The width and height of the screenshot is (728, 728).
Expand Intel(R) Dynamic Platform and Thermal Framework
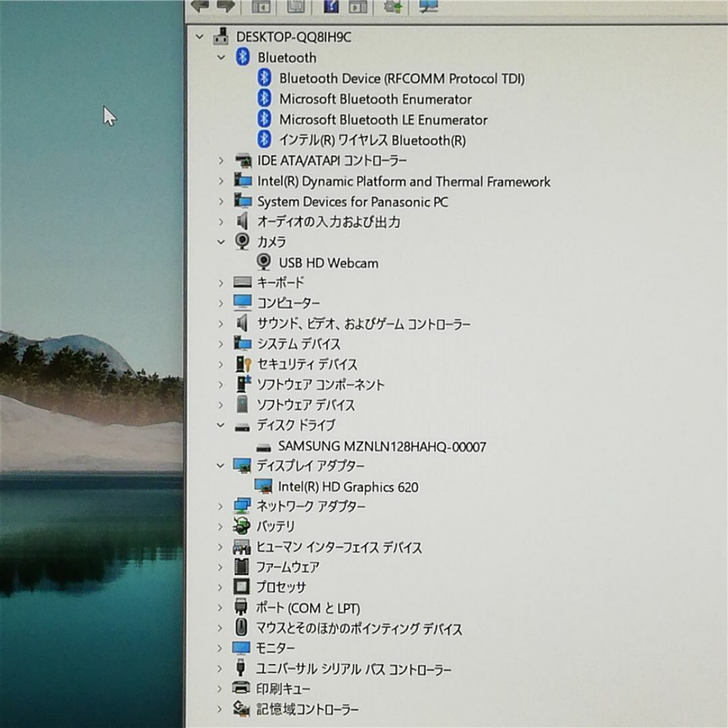(x=221, y=181)
